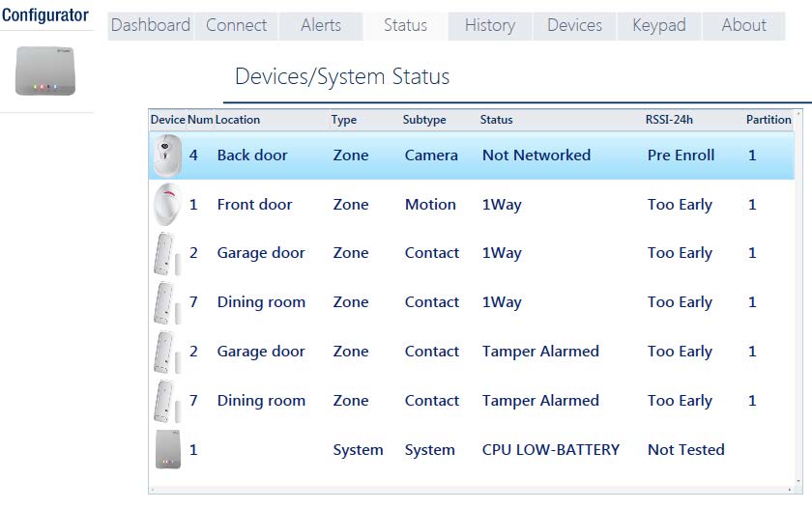Screen dimensions: 812x509
Task: Sort by the RSSI-24h column header
Action: (669, 120)
